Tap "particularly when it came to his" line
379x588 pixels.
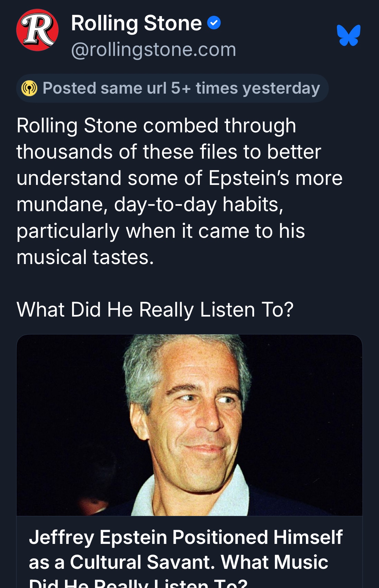(160, 231)
